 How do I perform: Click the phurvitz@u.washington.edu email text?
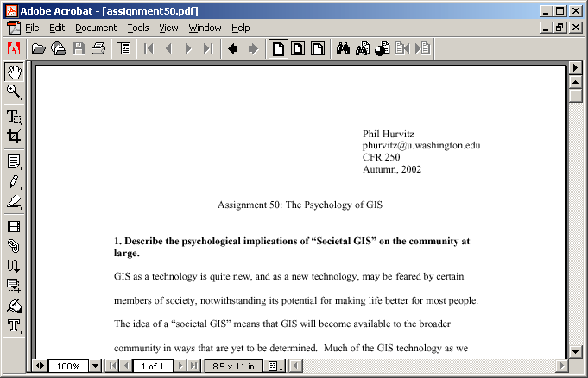click(421, 146)
